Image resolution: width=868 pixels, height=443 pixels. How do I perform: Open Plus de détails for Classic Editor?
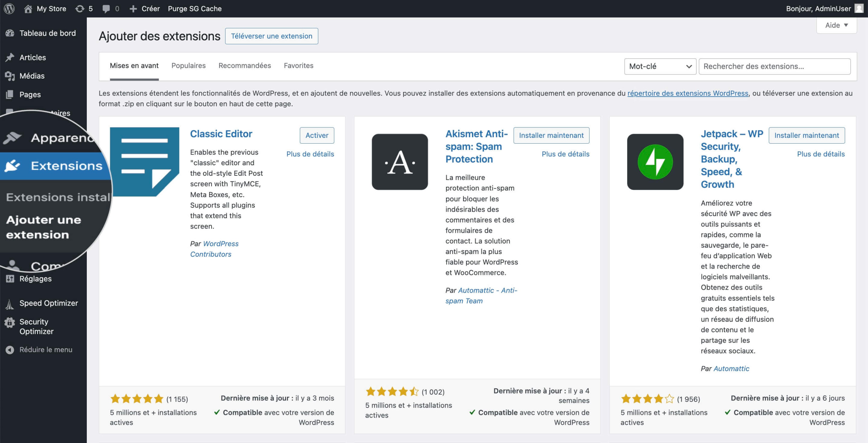(x=310, y=154)
